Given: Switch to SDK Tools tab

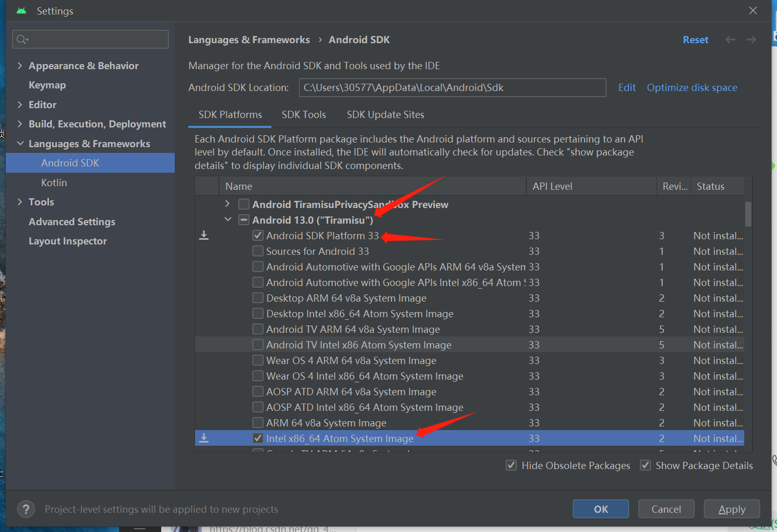Looking at the screenshot, I should click(304, 114).
